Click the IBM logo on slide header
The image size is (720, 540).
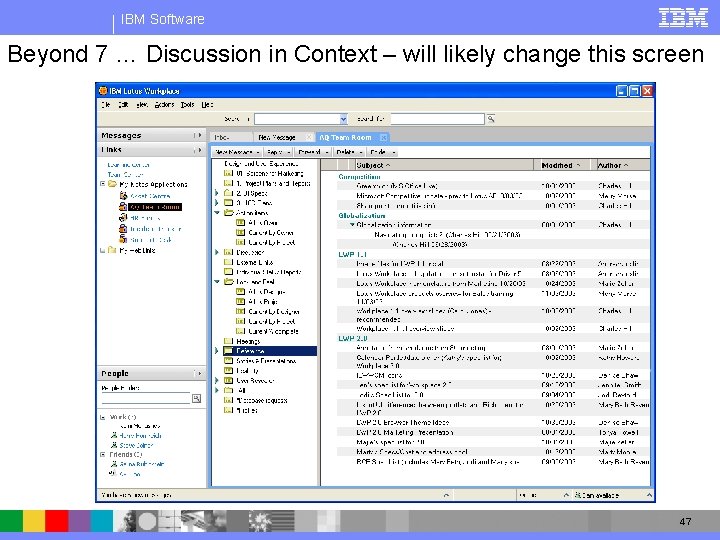coord(683,18)
